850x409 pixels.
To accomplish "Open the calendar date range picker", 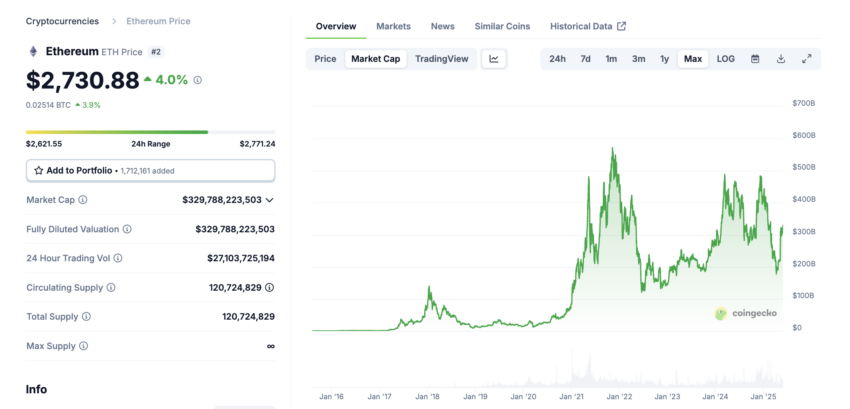I will (755, 59).
